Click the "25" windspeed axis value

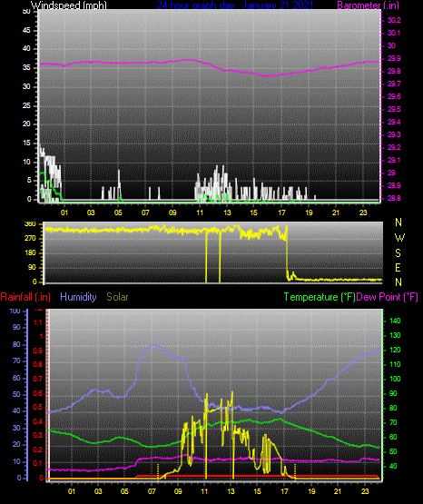[x=26, y=105]
